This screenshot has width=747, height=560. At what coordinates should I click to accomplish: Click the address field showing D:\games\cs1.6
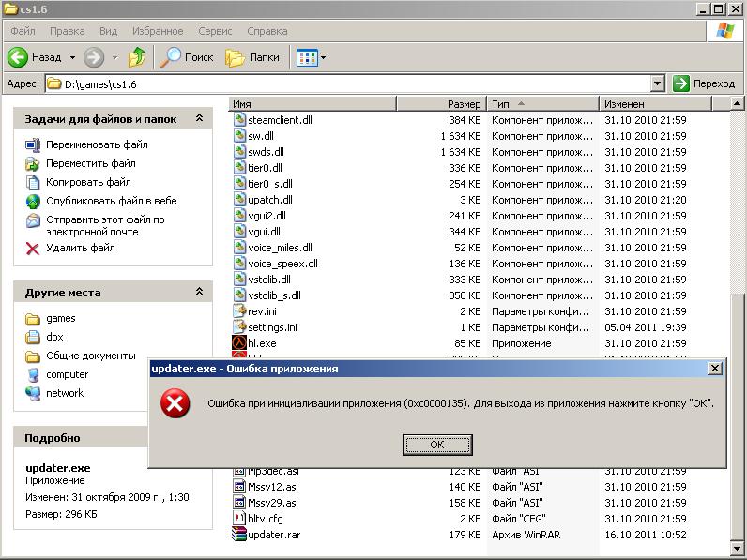(348, 83)
